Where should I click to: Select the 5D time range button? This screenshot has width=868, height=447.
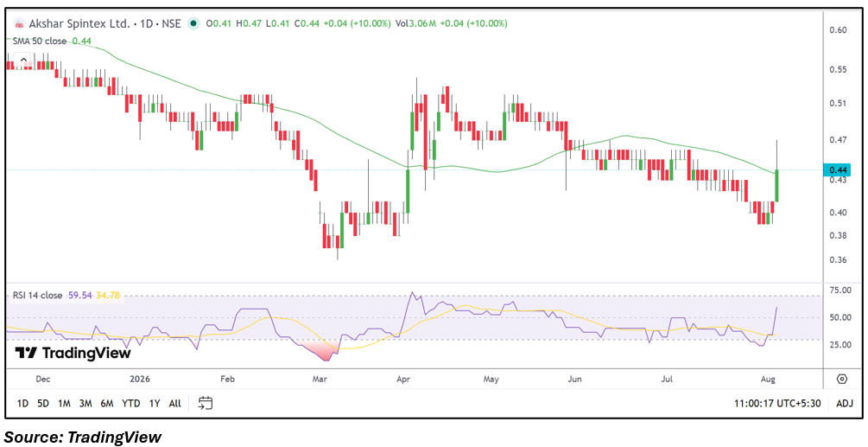[x=43, y=403]
